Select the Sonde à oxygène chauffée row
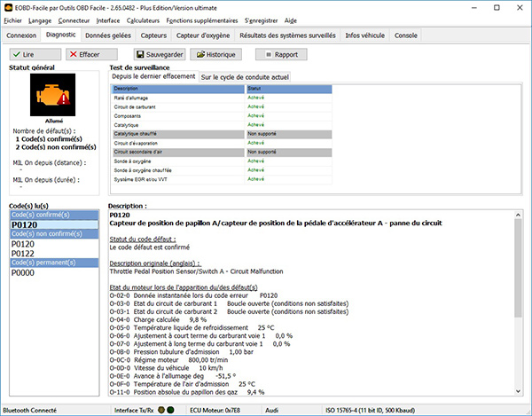Screen dimensions: 532x416 tap(222, 170)
